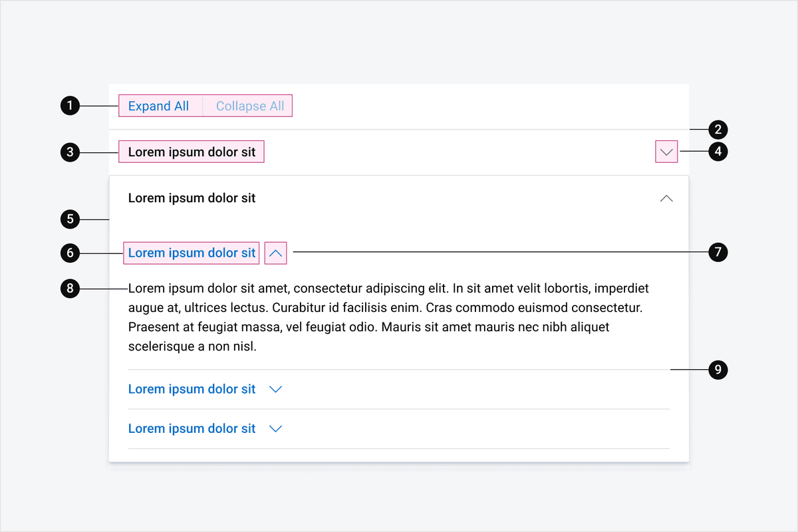Open the last blue nested title link
This screenshot has width=798, height=532.
pos(192,429)
